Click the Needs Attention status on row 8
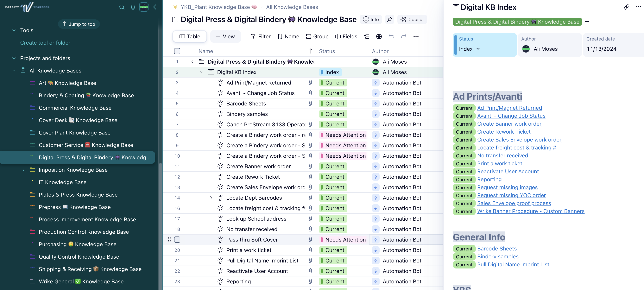Screen dimensions: 644x290 [x=343, y=135]
